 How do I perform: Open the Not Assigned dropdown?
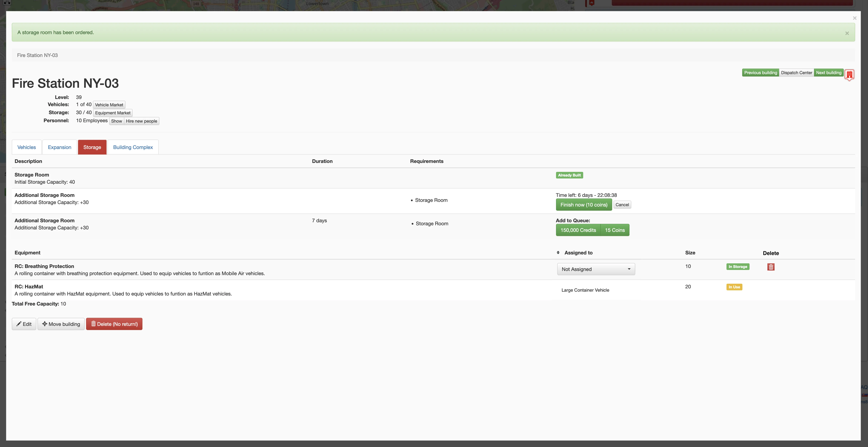point(596,269)
